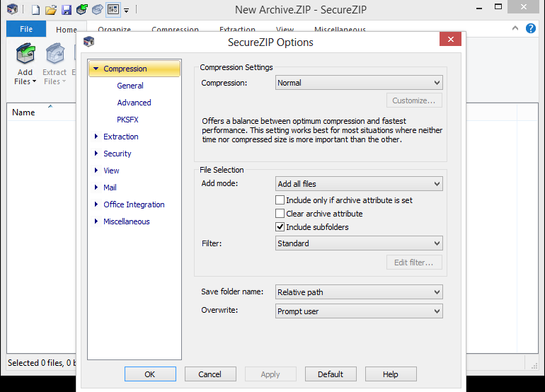
Task: Click the Office Integration label in tree
Action: pyautogui.click(x=134, y=204)
